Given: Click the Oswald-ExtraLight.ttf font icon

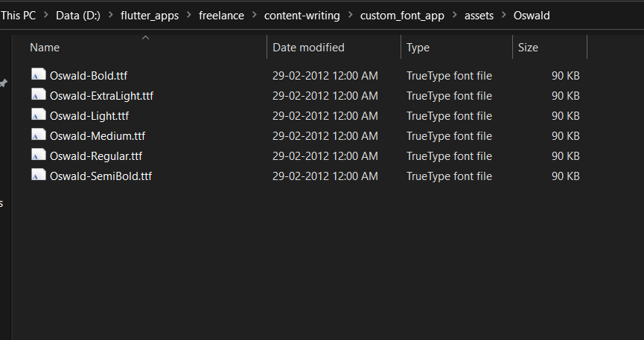Looking at the screenshot, I should point(39,94).
